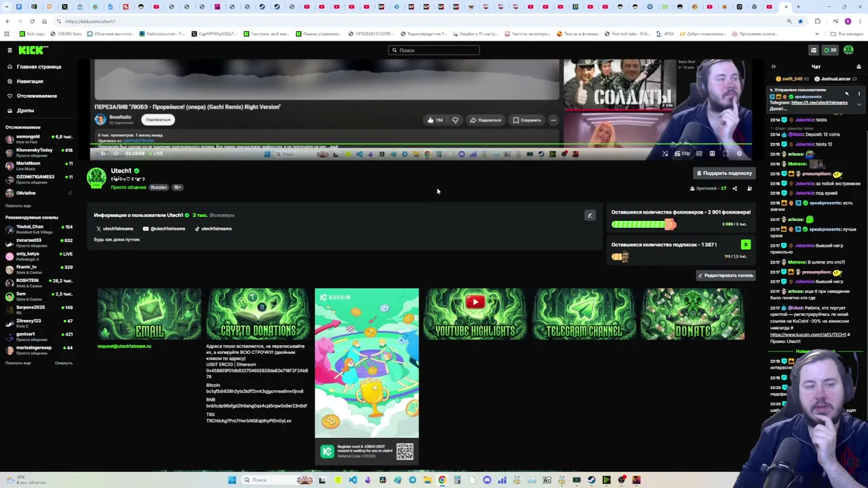Focus the Поиск search field
This screenshot has height=488, width=868.
coord(434,50)
